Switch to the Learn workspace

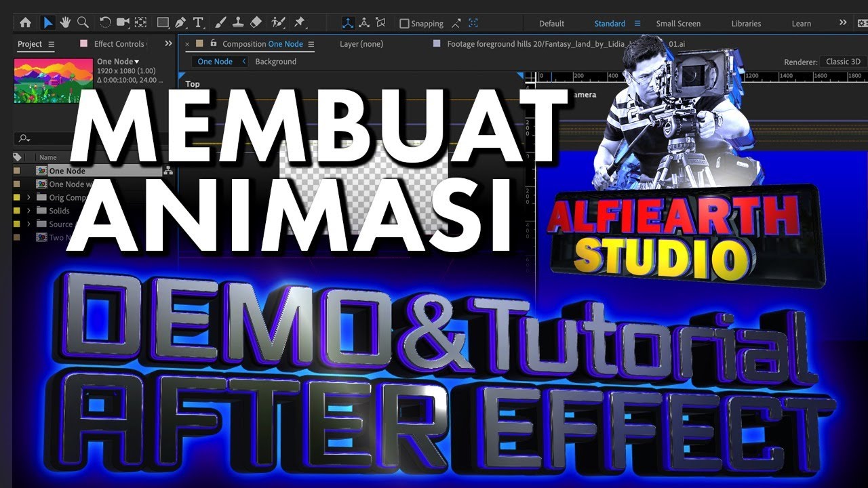coord(801,24)
